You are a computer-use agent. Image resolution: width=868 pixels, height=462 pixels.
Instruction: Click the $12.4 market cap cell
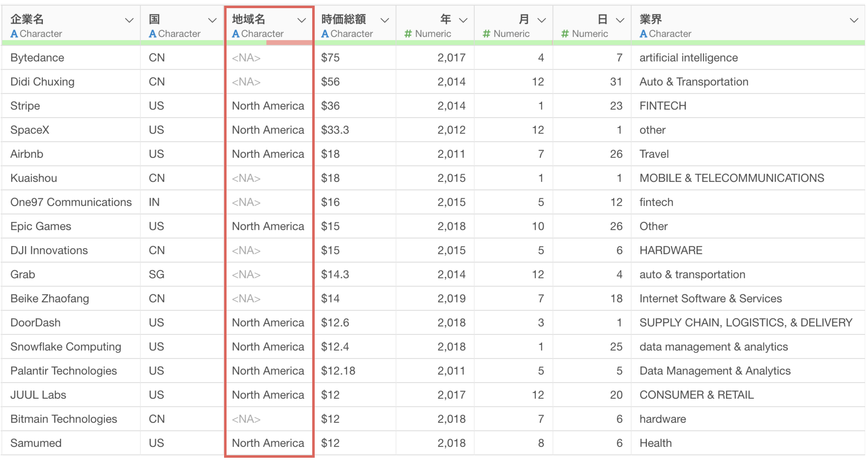tap(355, 346)
